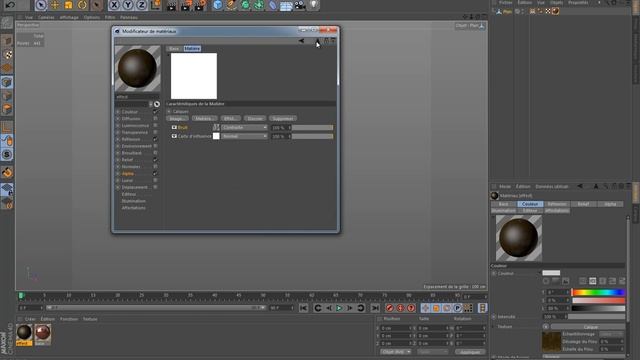Click the S snap icon in left toolbar
This screenshot has height=360, width=640.
pos(7,155)
